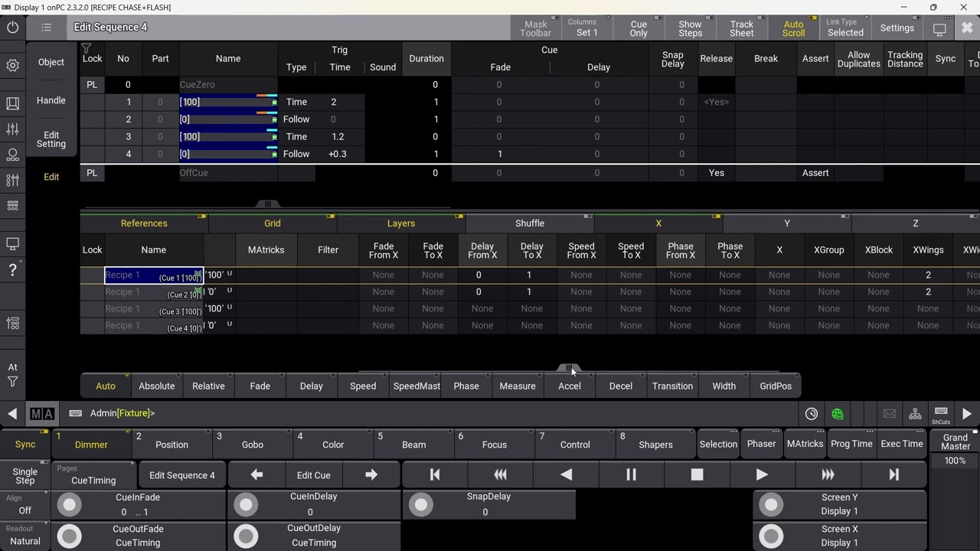980x551 pixels.
Task: Switch to the Beam feature group tab
Action: coord(414,444)
